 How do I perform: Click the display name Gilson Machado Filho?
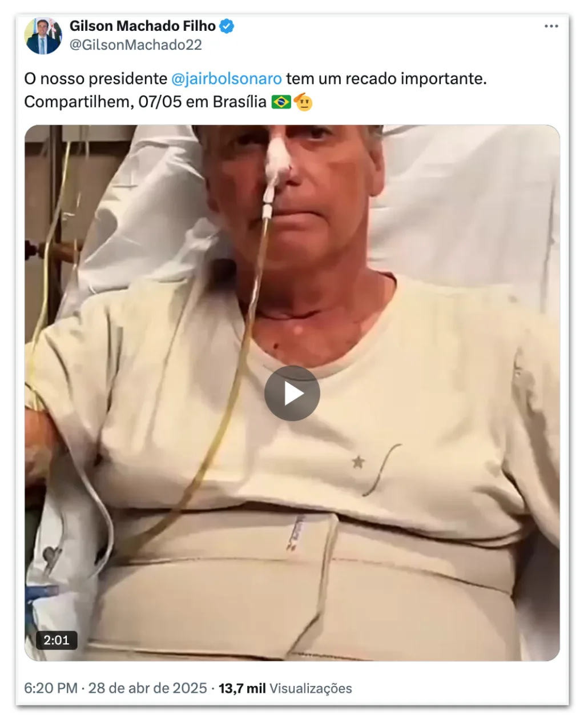[143, 26]
